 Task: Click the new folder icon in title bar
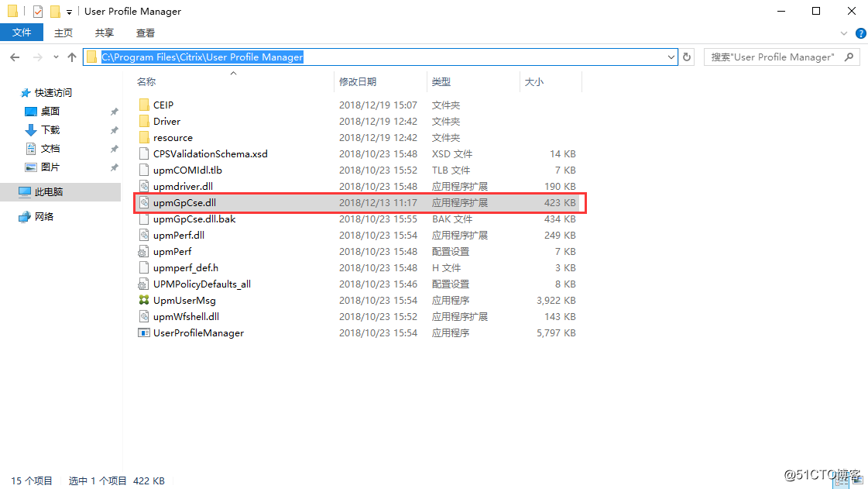point(55,11)
